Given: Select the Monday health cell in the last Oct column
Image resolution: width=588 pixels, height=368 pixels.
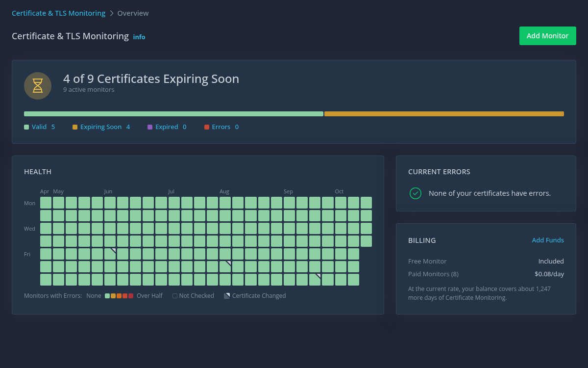Looking at the screenshot, I should (366, 203).
